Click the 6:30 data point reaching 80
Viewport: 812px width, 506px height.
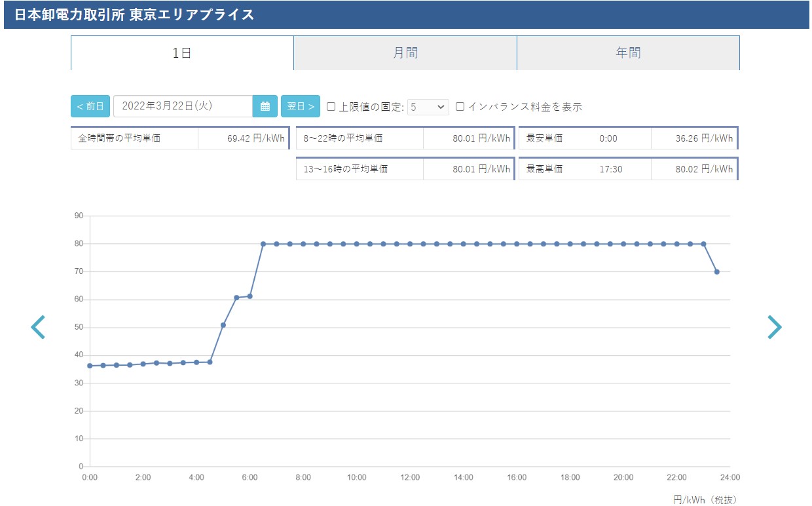[263, 244]
